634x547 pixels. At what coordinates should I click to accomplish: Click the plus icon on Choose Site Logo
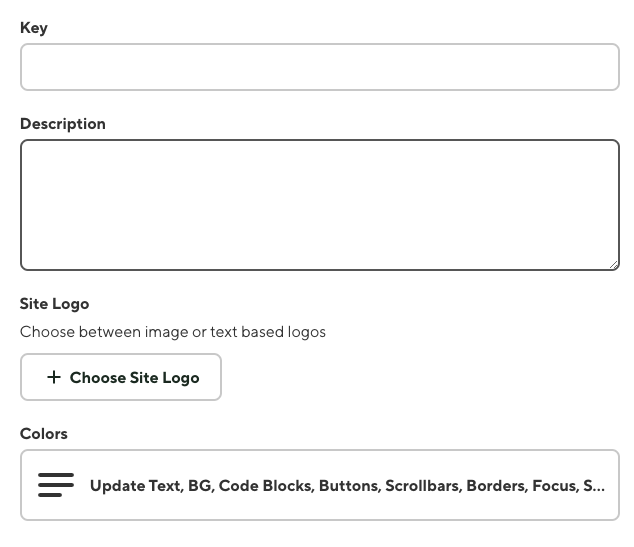pyautogui.click(x=54, y=377)
